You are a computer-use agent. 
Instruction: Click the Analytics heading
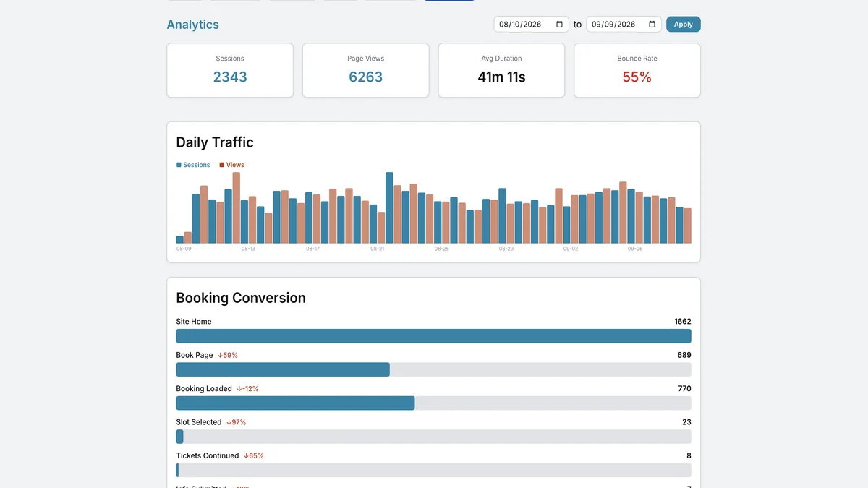tap(192, 25)
